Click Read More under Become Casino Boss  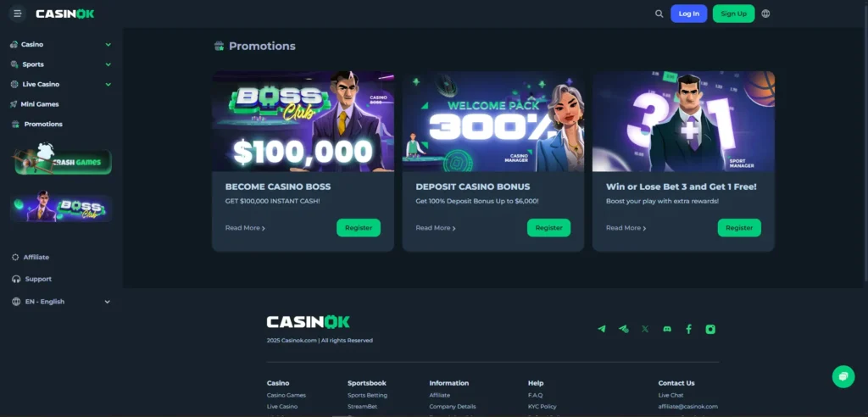[245, 228]
